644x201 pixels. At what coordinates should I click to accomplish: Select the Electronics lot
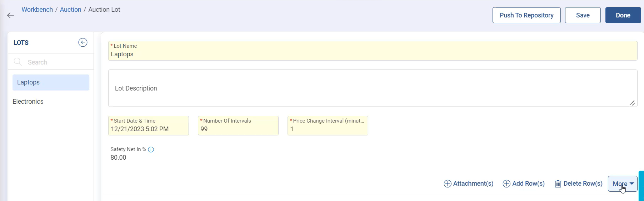click(28, 102)
